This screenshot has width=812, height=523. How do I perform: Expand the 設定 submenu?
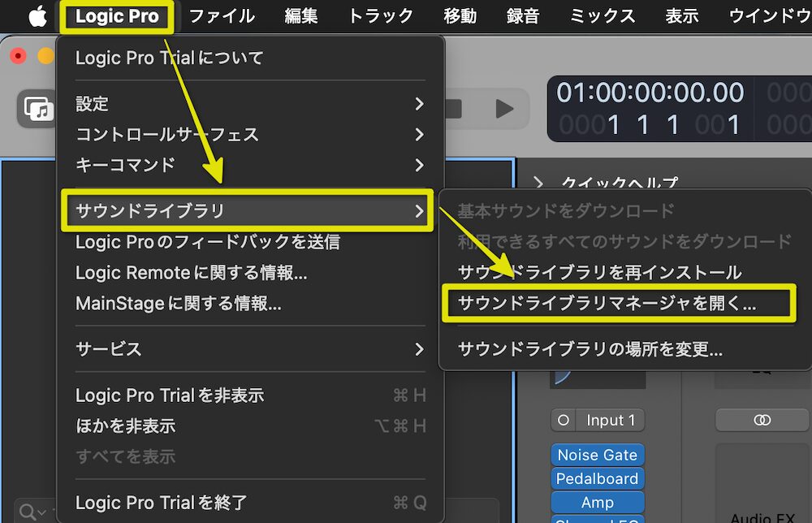pyautogui.click(x=251, y=104)
